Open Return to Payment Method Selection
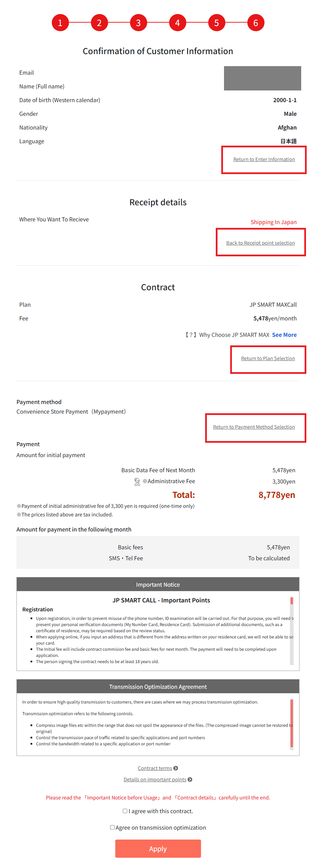The height and width of the screenshot is (868, 318). [254, 427]
